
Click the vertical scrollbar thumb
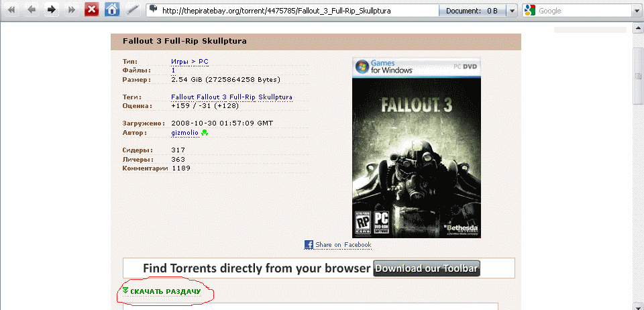tap(638, 76)
